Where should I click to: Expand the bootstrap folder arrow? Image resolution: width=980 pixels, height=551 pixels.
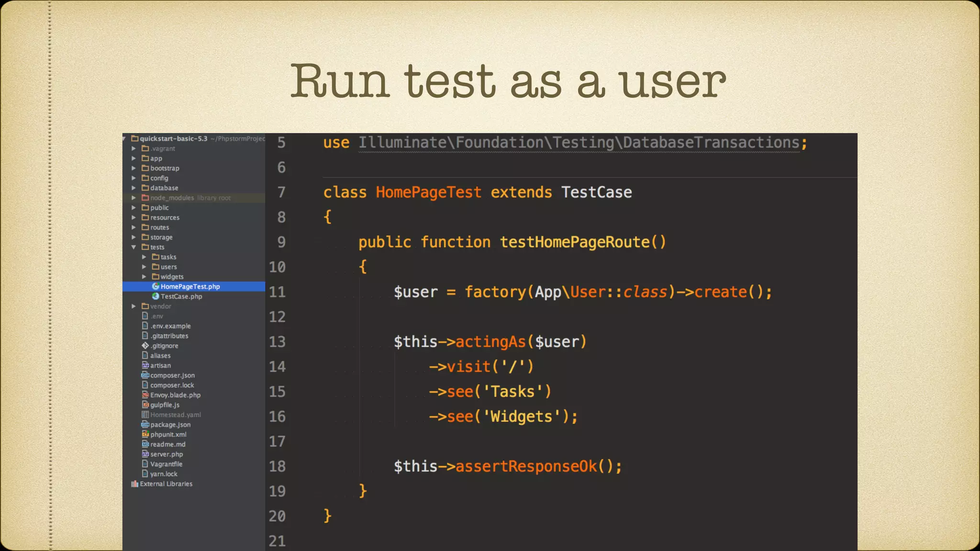click(134, 168)
